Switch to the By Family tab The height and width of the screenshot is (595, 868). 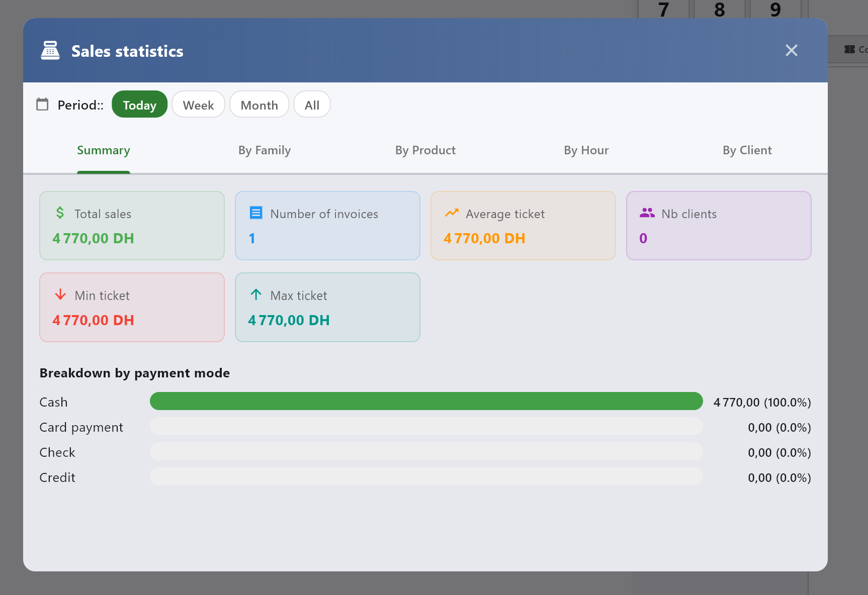pyautogui.click(x=265, y=150)
